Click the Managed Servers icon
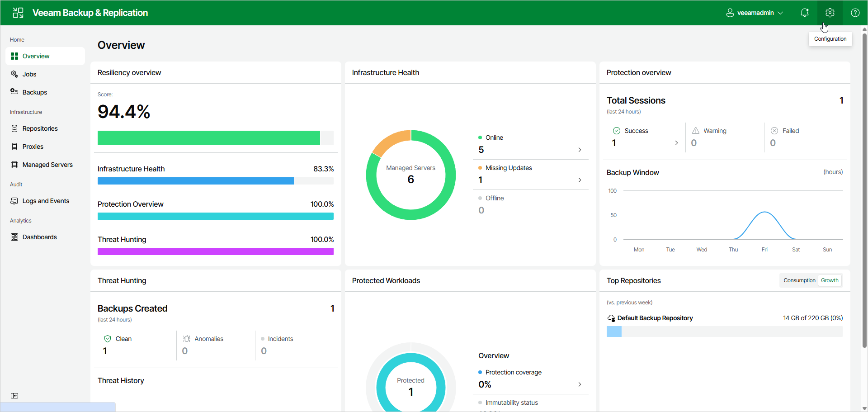Image resolution: width=868 pixels, height=412 pixels. pyautogui.click(x=14, y=165)
